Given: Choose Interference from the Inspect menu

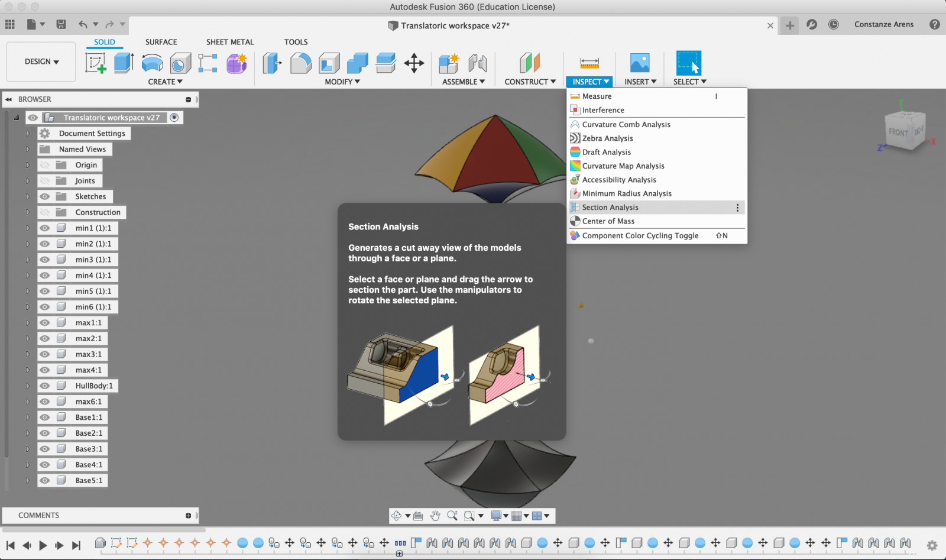Looking at the screenshot, I should click(x=656, y=110).
